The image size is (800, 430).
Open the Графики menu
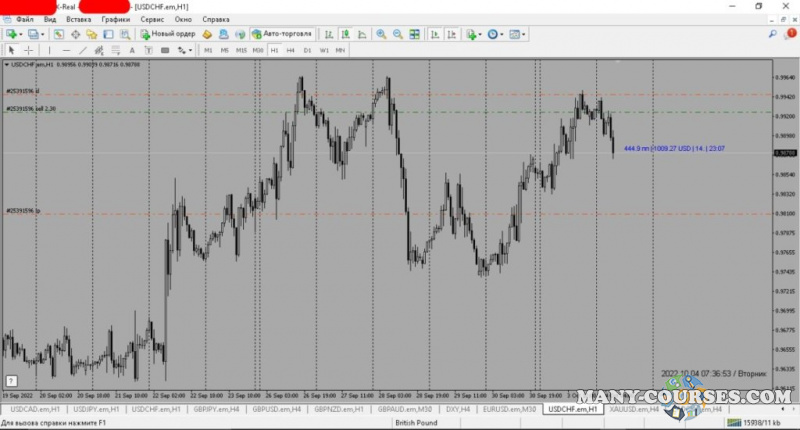114,19
